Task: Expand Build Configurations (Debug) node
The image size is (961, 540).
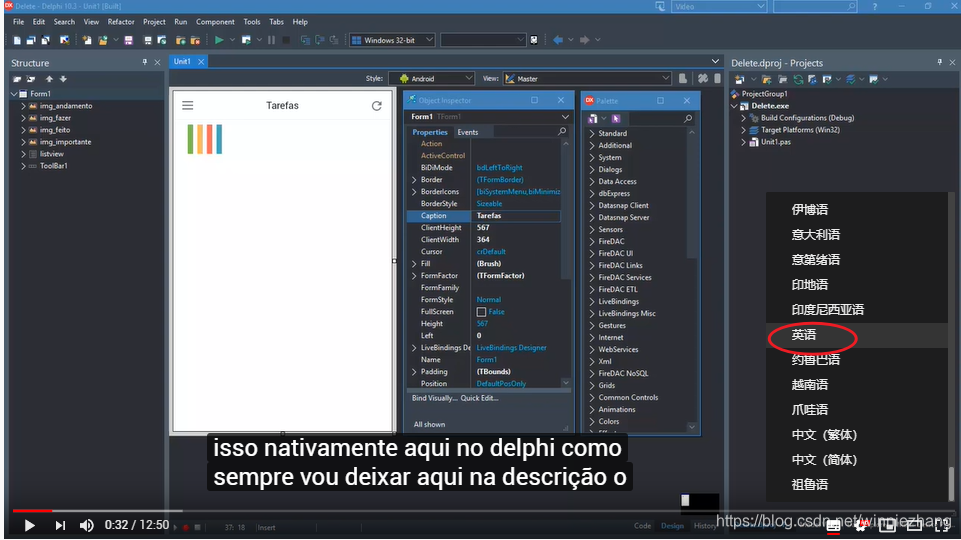Action: point(743,118)
